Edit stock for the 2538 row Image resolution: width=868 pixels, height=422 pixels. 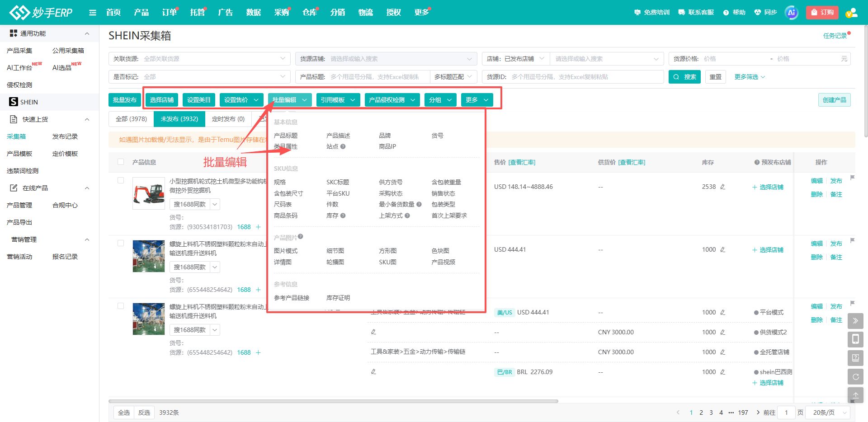pos(722,187)
